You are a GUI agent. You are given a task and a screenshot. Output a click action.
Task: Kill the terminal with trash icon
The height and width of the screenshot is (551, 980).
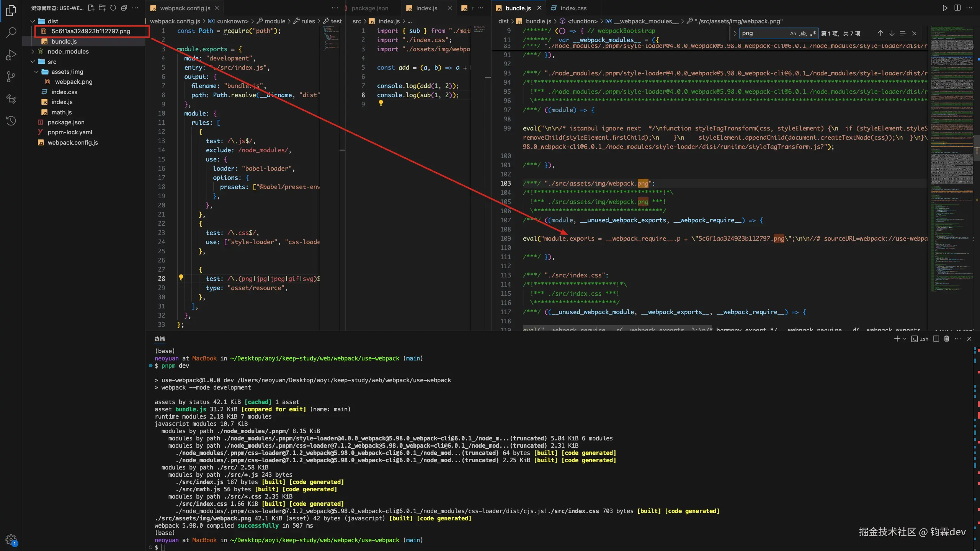(946, 339)
